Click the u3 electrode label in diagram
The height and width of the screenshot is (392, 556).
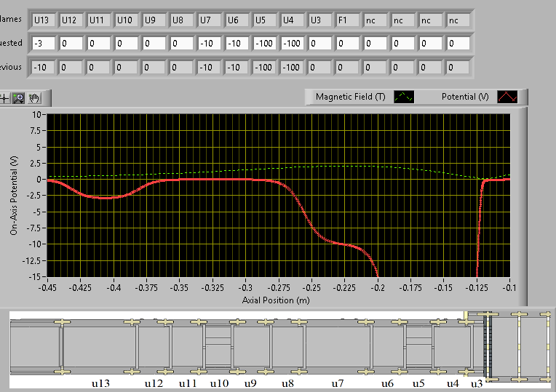point(477,383)
